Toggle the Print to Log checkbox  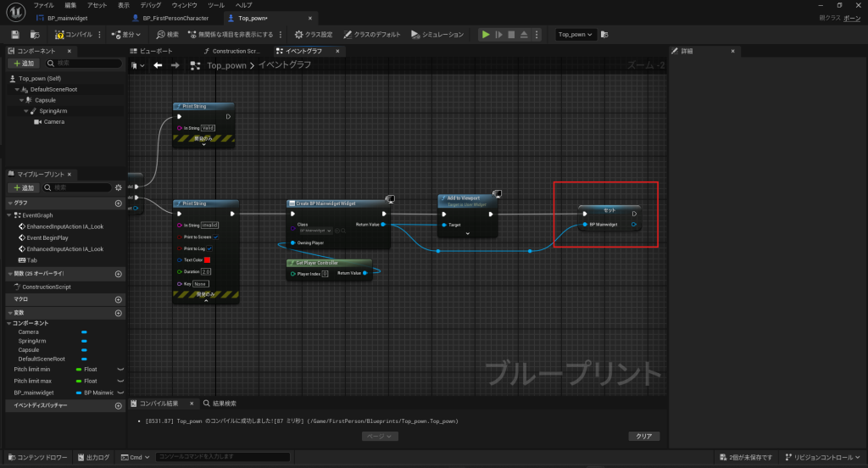pyautogui.click(x=209, y=248)
